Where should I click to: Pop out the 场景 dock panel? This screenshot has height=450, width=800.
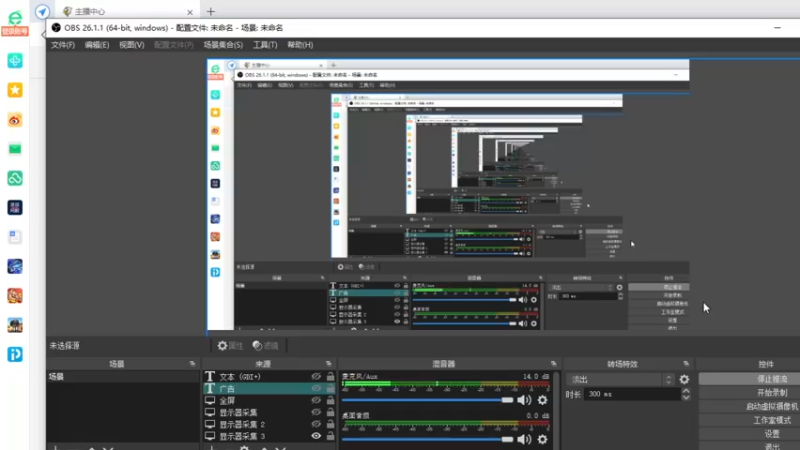pos(192,364)
